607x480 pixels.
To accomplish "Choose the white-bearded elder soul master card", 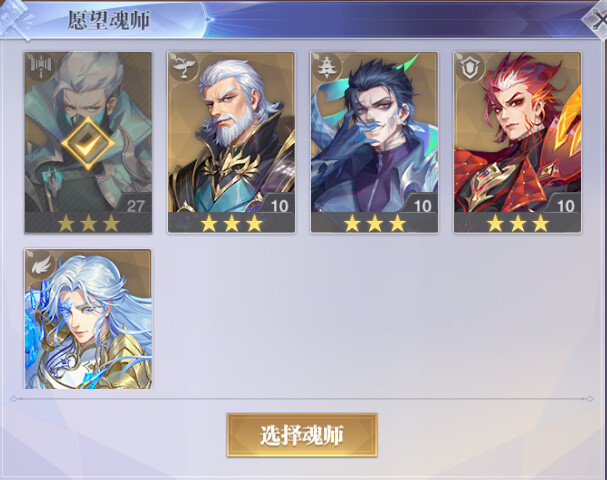I will 231,143.
